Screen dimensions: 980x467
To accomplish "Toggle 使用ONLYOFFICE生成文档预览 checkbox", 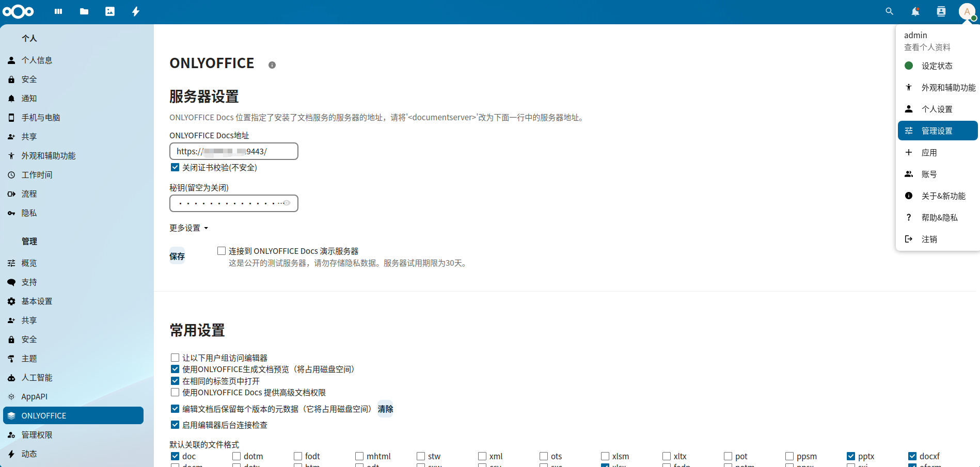I will 175,369.
